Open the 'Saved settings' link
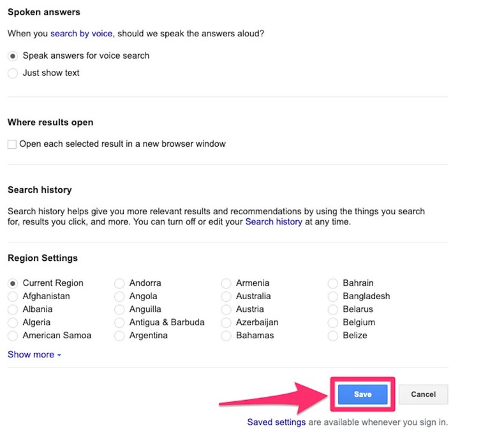The image size is (504, 430). pyautogui.click(x=277, y=422)
